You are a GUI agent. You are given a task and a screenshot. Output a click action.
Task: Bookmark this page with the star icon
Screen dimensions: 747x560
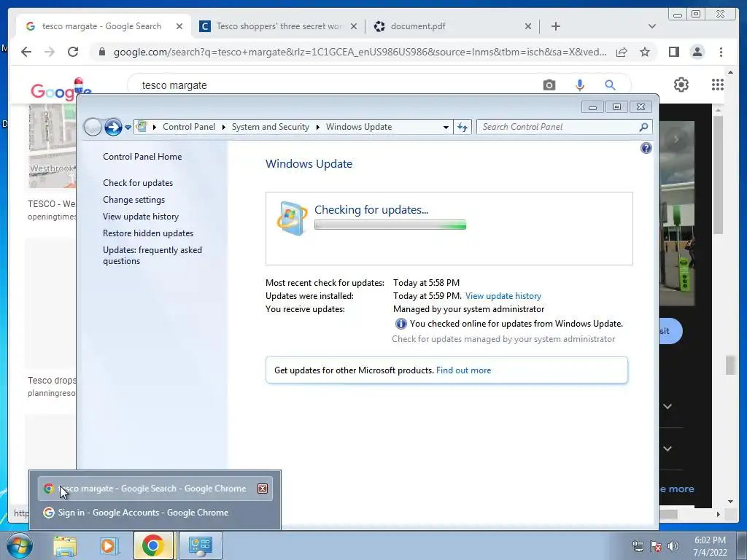point(645,52)
